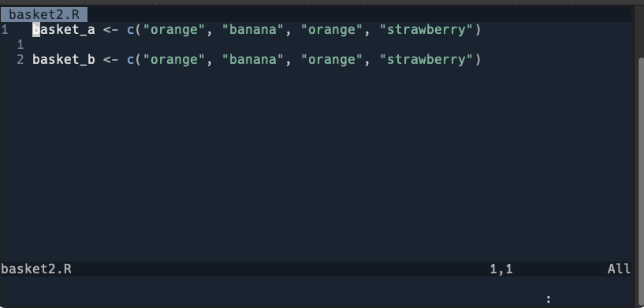Click the c function on the basket_b line
This screenshot has width=644, height=308.
coord(131,60)
